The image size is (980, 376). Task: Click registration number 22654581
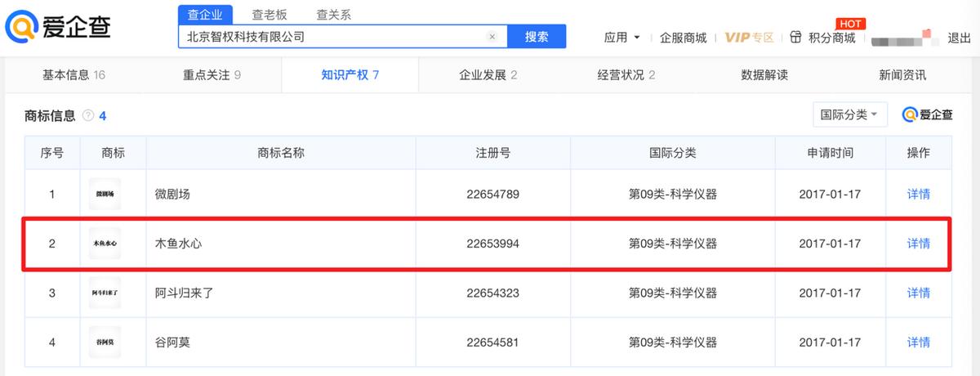pyautogui.click(x=492, y=342)
